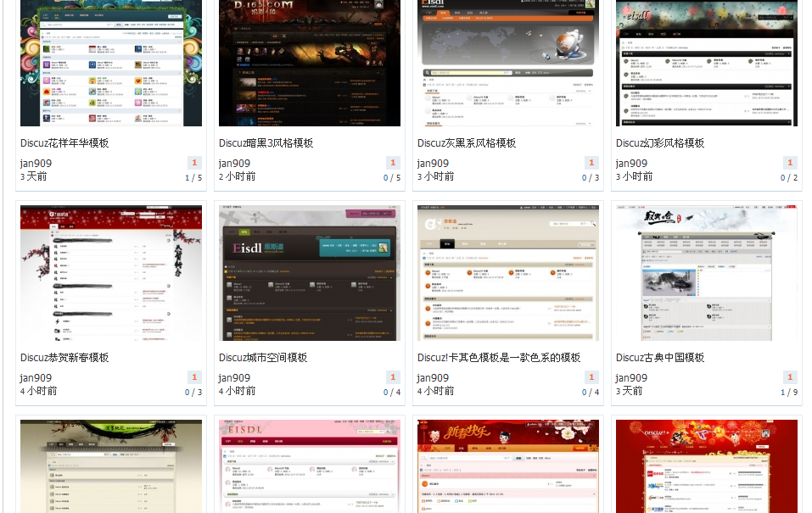Click the '1 / 5' count on Discuz花样年华模板
812x513 pixels.
[193, 178]
